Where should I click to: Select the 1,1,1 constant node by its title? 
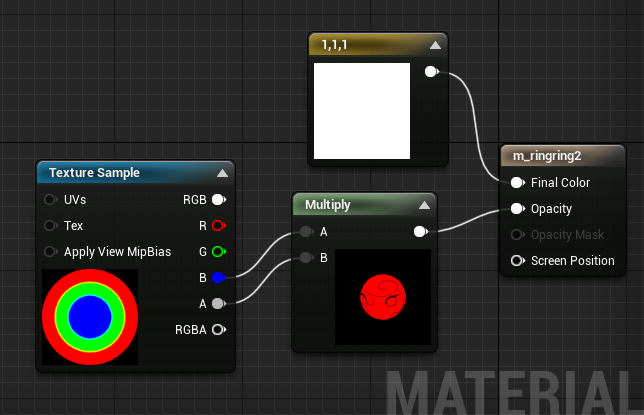pyautogui.click(x=334, y=45)
